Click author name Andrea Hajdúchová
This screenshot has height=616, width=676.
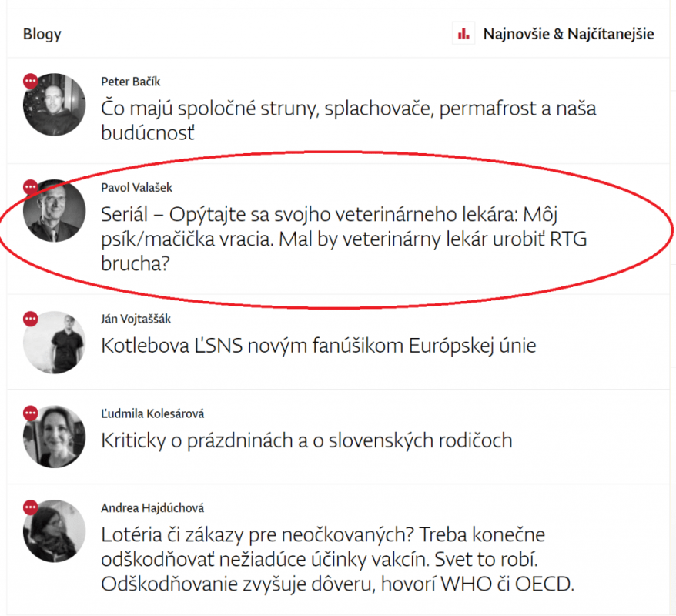click(152, 507)
